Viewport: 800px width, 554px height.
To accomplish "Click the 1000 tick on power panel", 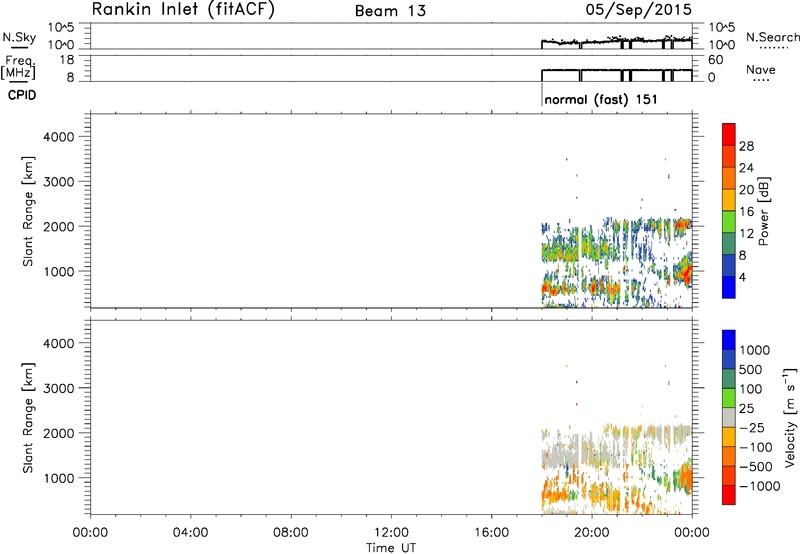I will pyautogui.click(x=58, y=271).
